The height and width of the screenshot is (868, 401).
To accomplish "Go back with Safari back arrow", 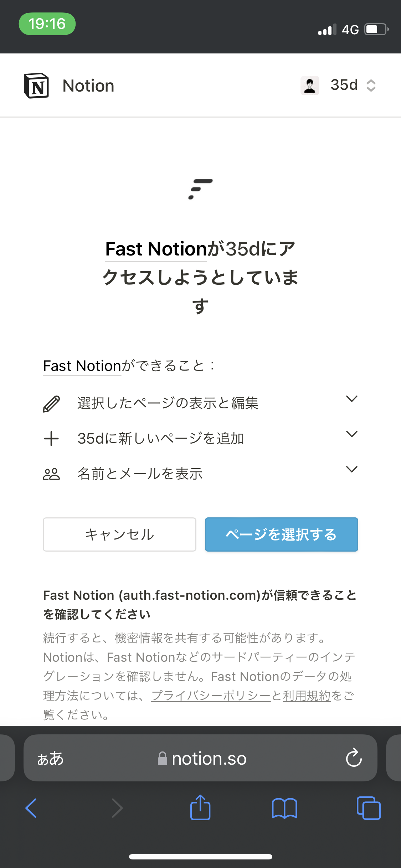I will pyautogui.click(x=31, y=808).
